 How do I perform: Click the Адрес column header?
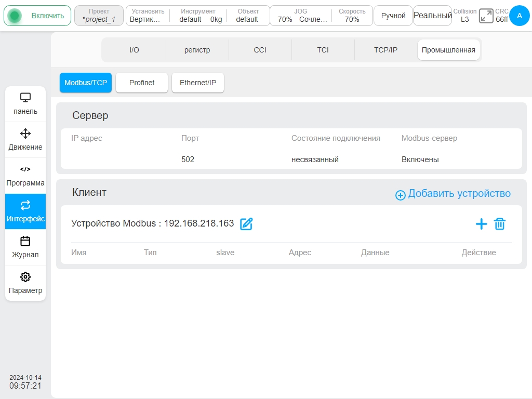(x=300, y=252)
